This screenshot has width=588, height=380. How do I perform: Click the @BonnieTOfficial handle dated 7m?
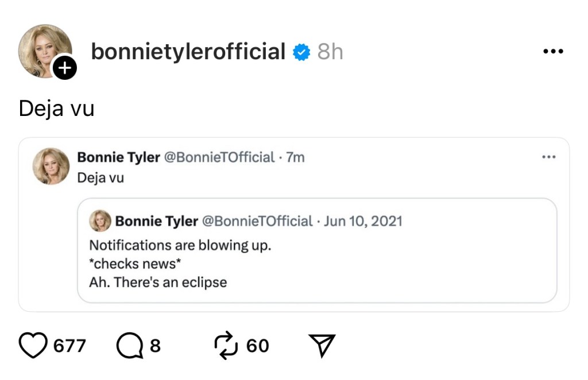click(219, 157)
